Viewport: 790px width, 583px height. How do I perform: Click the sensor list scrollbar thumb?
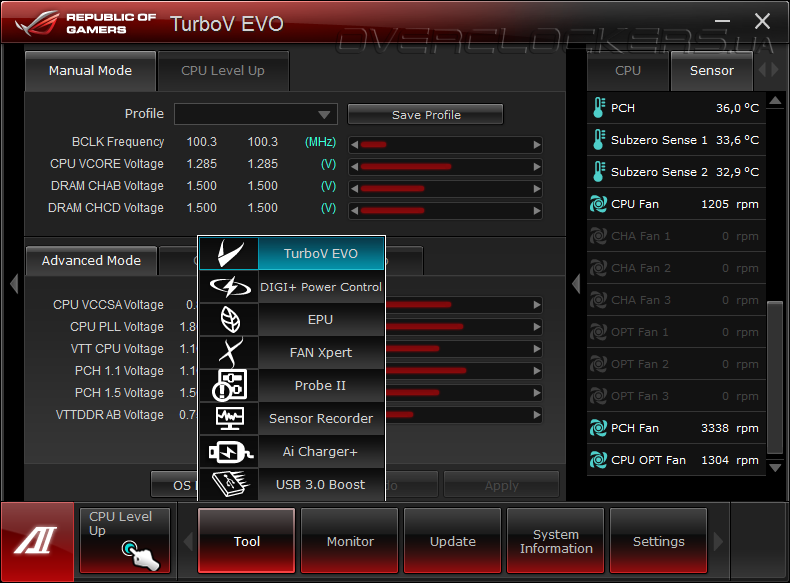775,377
